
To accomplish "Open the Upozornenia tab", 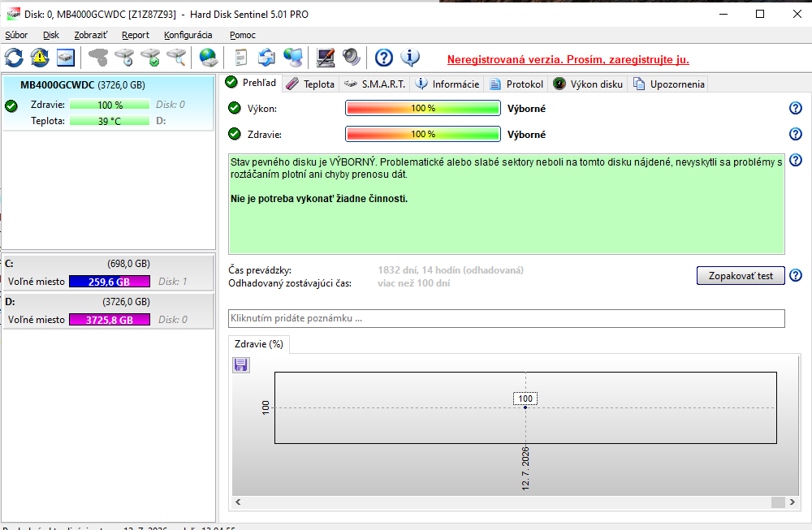I will pos(668,84).
